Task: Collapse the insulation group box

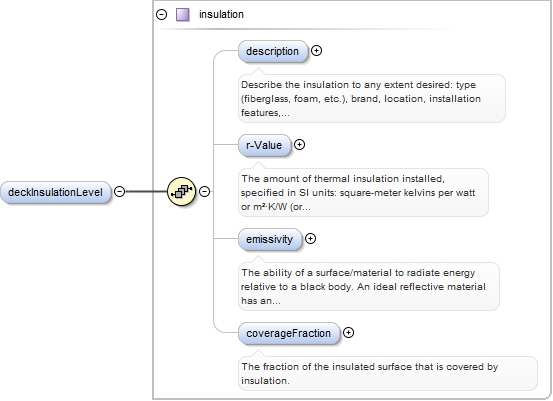Action: tap(162, 14)
